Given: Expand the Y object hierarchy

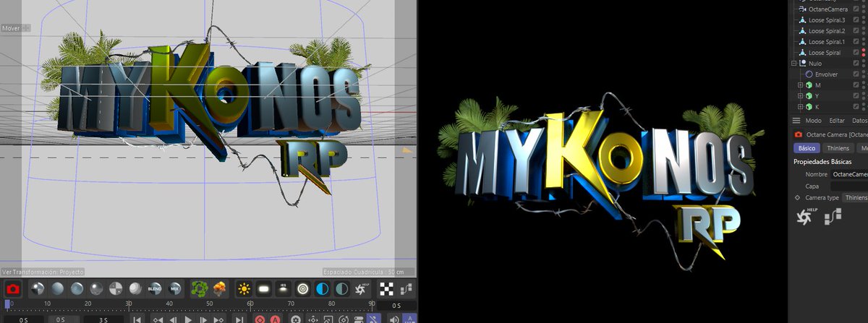Looking at the screenshot, I should (x=801, y=96).
